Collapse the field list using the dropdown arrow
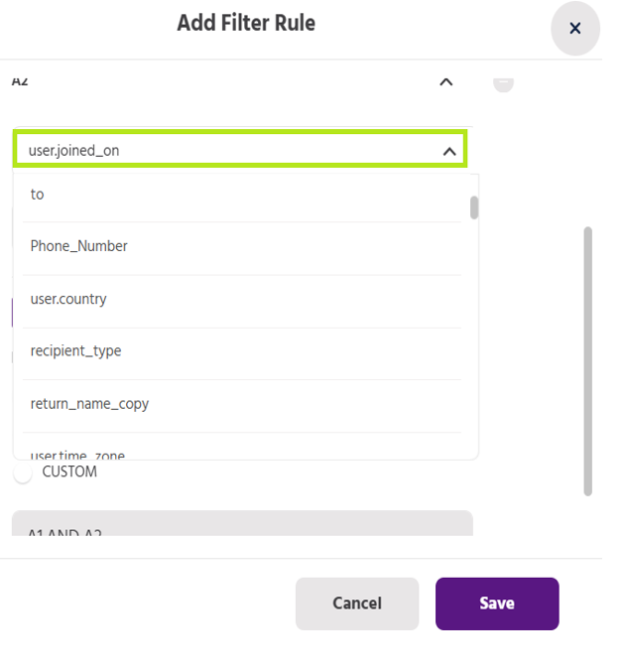This screenshot has height=672, width=626. [449, 151]
